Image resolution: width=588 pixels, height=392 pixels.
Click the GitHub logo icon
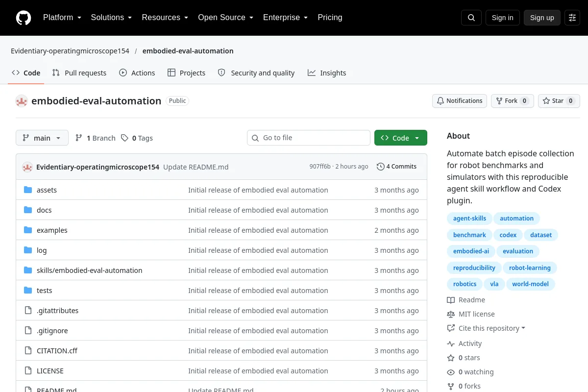24,18
